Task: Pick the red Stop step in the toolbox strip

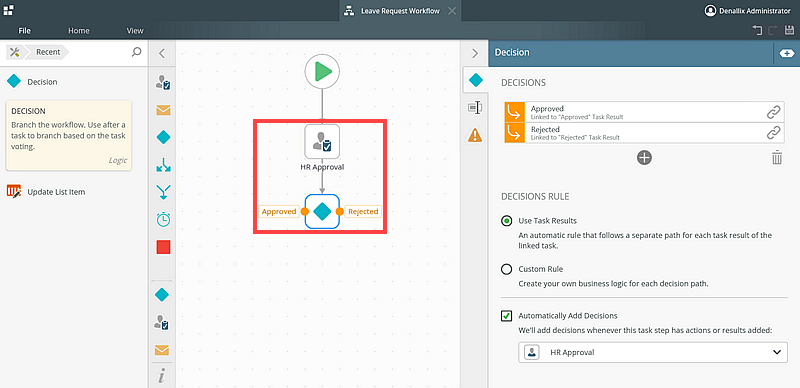Action: click(163, 247)
